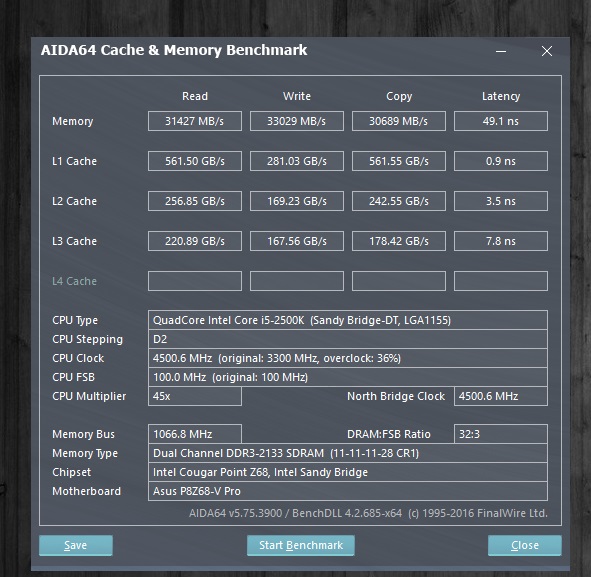Click the L2 Cache row label

(x=74, y=201)
